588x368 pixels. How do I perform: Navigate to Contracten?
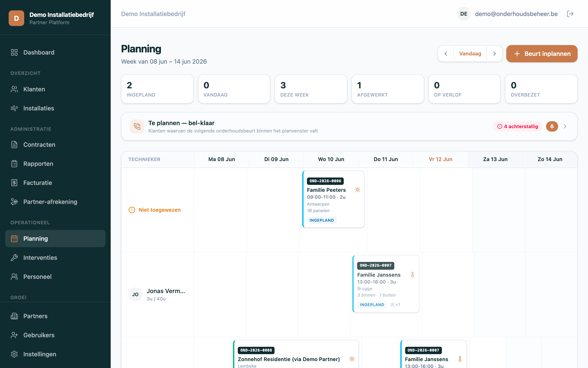[55, 145]
